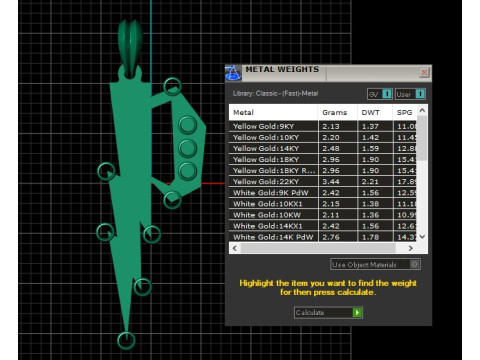Toggle the User library switch
This screenshot has height=360, width=480.
click(x=410, y=94)
